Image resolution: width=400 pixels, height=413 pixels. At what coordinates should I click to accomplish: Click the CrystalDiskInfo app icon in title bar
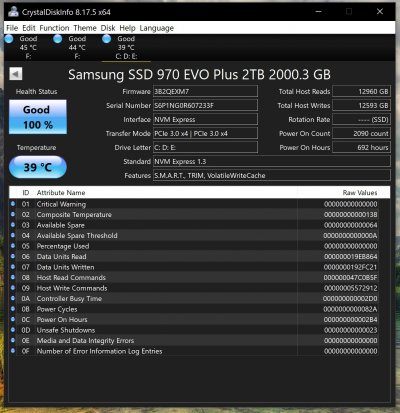click(x=13, y=12)
